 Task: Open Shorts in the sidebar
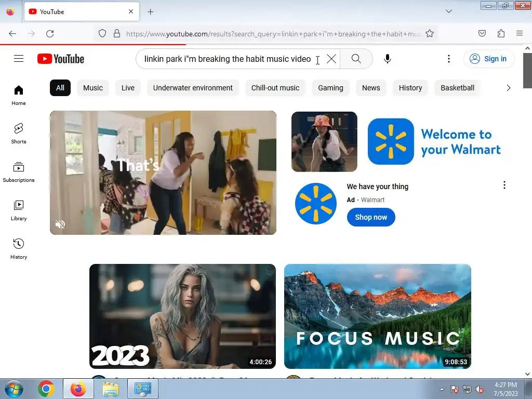coord(19,134)
